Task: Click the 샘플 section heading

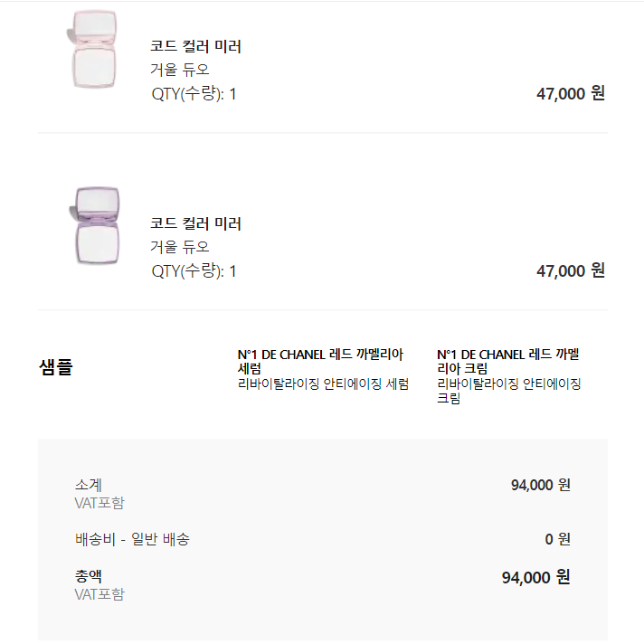Action: point(56,366)
